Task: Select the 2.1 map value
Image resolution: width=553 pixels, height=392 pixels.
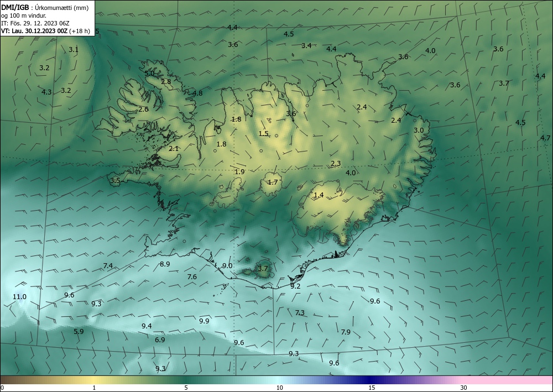Action: coord(174,149)
